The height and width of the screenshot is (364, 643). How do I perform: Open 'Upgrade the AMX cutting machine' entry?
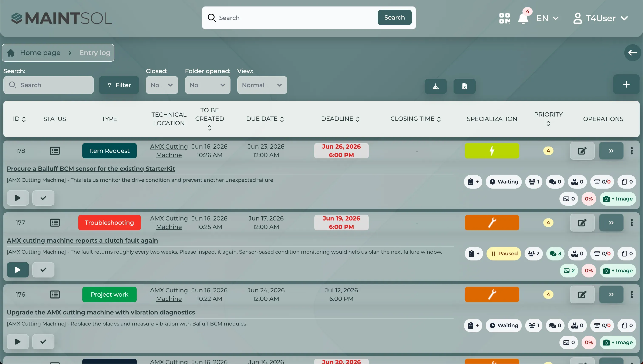pyautogui.click(x=101, y=313)
